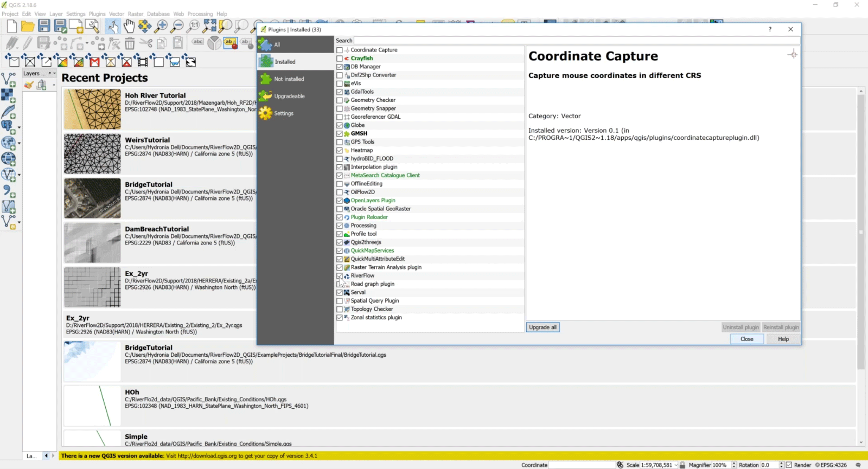Expand the Add WMS Layer dropdown arrow
Image resolution: width=868 pixels, height=469 pixels.
click(19, 144)
